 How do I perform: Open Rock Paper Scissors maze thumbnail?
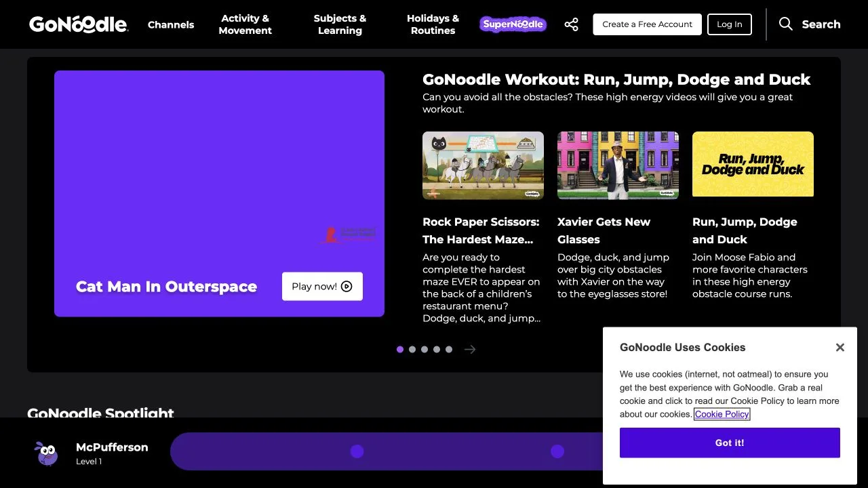tap(483, 165)
